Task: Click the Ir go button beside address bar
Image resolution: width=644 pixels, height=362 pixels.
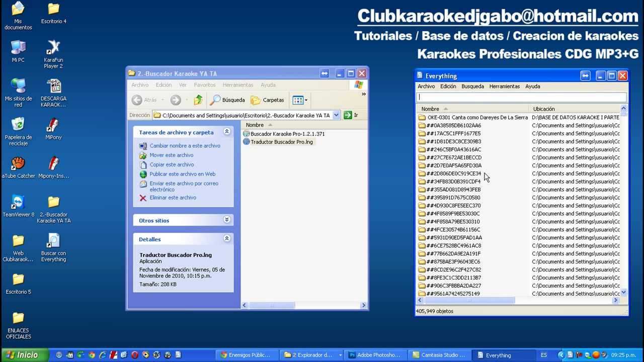Action: click(x=351, y=115)
